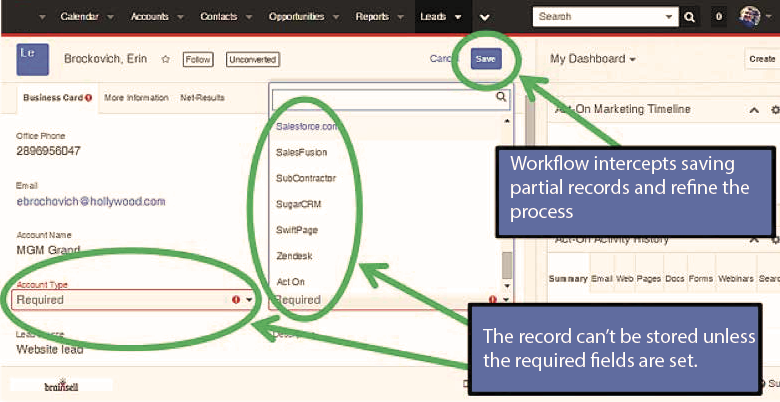Open the Webinars tab in Activity History
This screenshot has height=402, width=780.
[x=736, y=279]
